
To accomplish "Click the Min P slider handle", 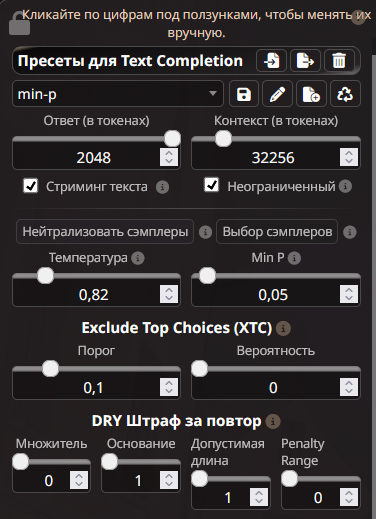I will coord(207,276).
